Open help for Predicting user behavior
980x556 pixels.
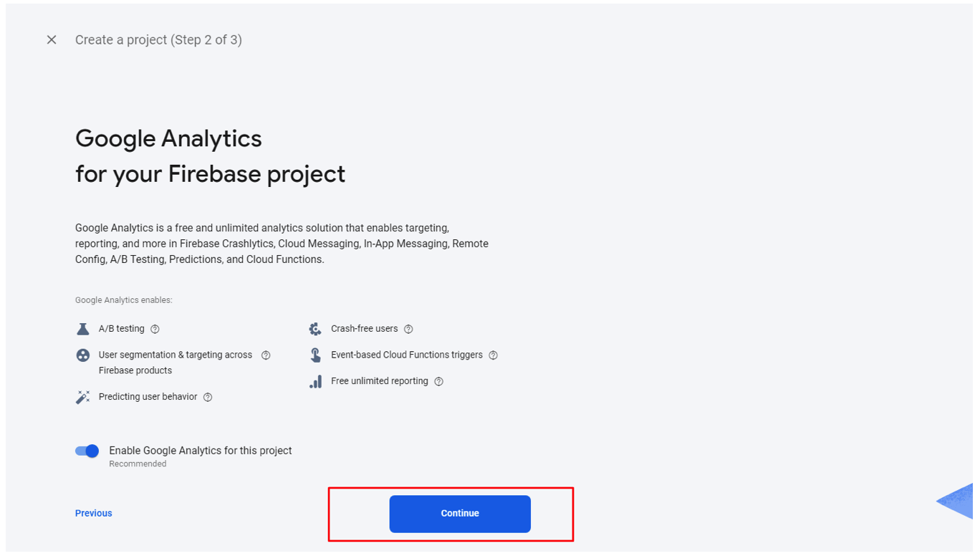(208, 397)
